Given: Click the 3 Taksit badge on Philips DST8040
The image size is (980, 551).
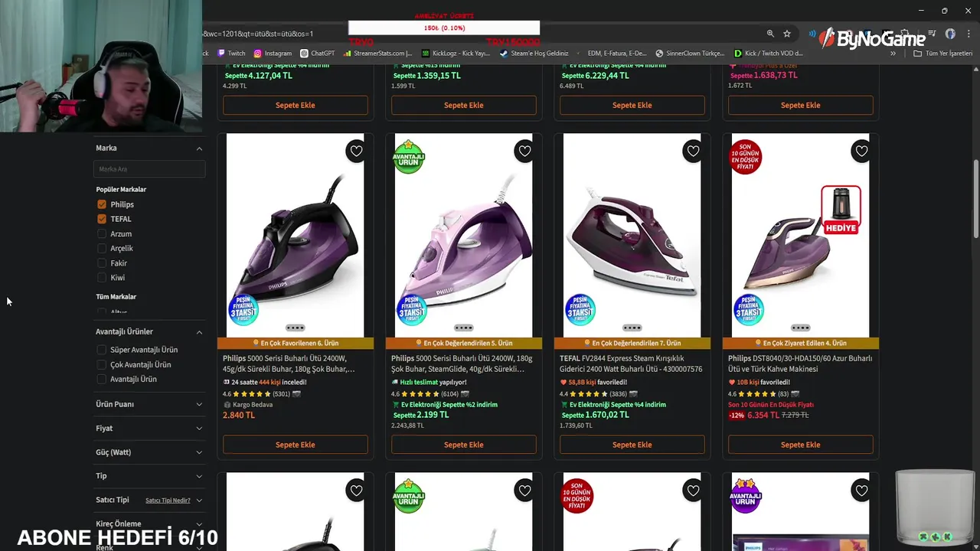Looking at the screenshot, I should (748, 309).
